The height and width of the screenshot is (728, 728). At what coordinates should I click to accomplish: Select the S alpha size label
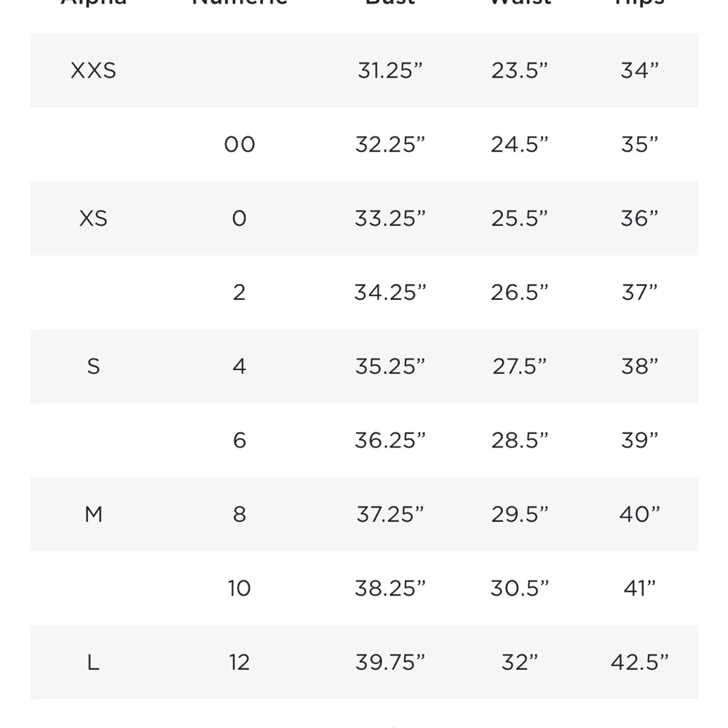(x=93, y=366)
